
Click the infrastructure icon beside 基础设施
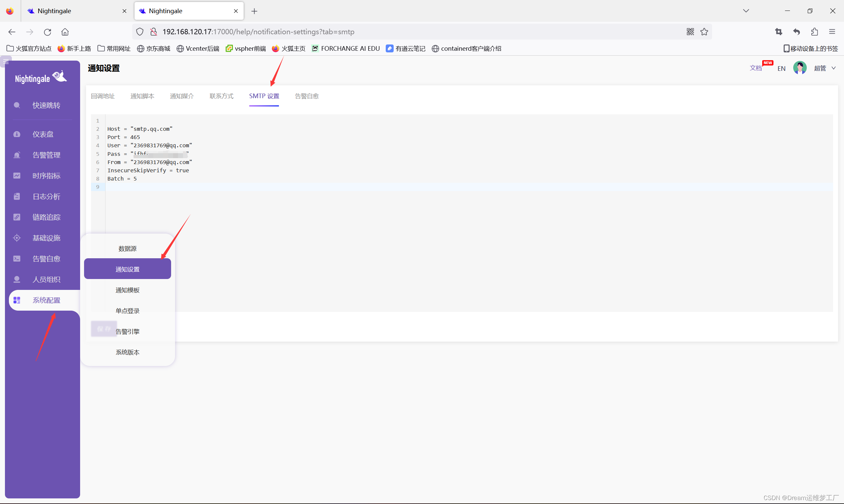[17, 238]
